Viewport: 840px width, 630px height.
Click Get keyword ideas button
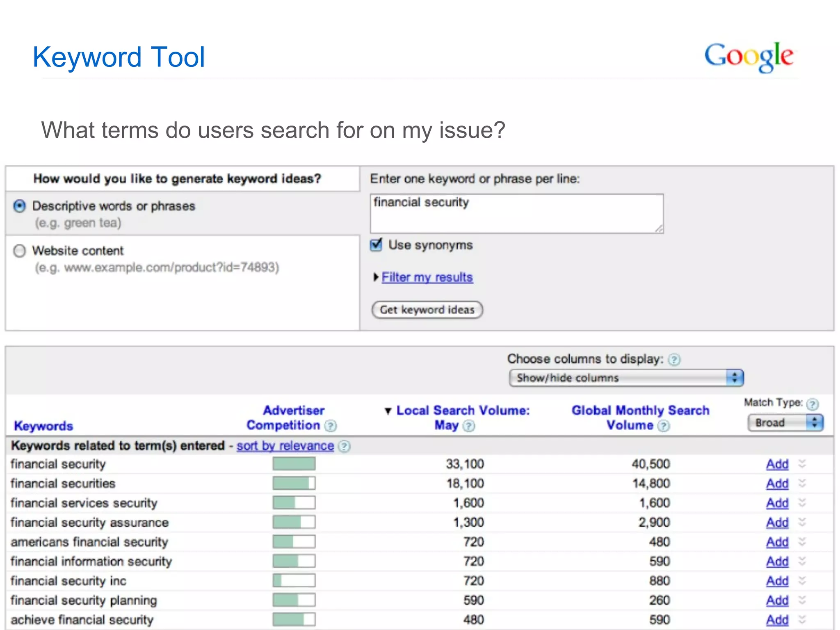click(x=427, y=310)
